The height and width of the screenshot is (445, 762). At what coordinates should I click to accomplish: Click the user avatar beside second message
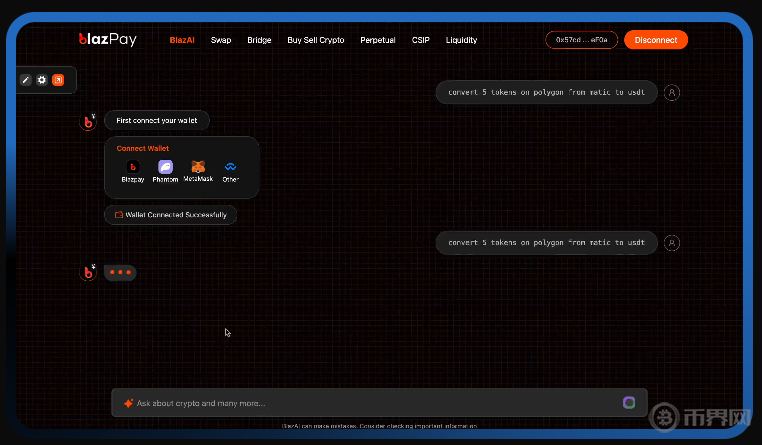[672, 242]
